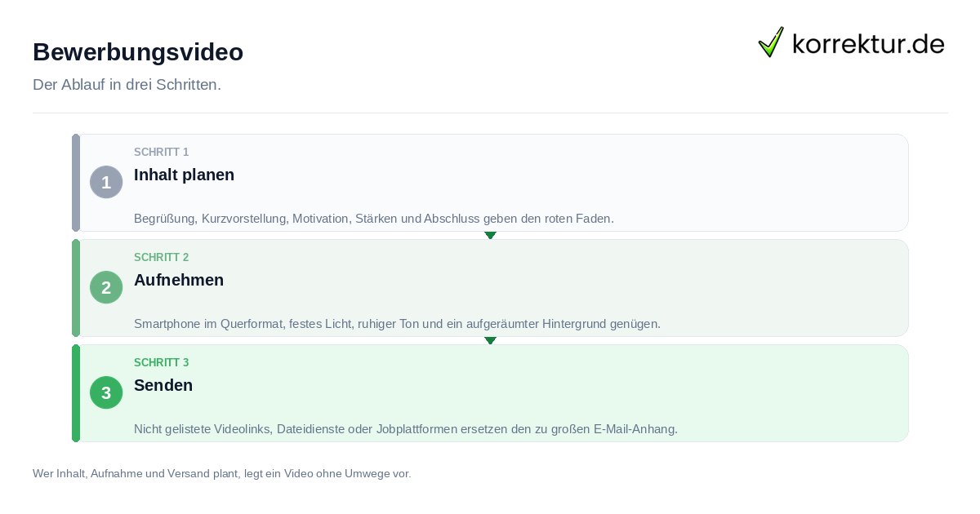Screen dimensions: 980x514
Task: Select the 'Aufnehmen' step title
Action: (179, 280)
